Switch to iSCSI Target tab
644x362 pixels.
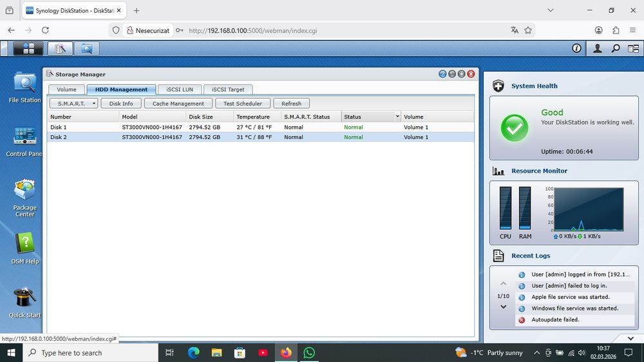227,89
